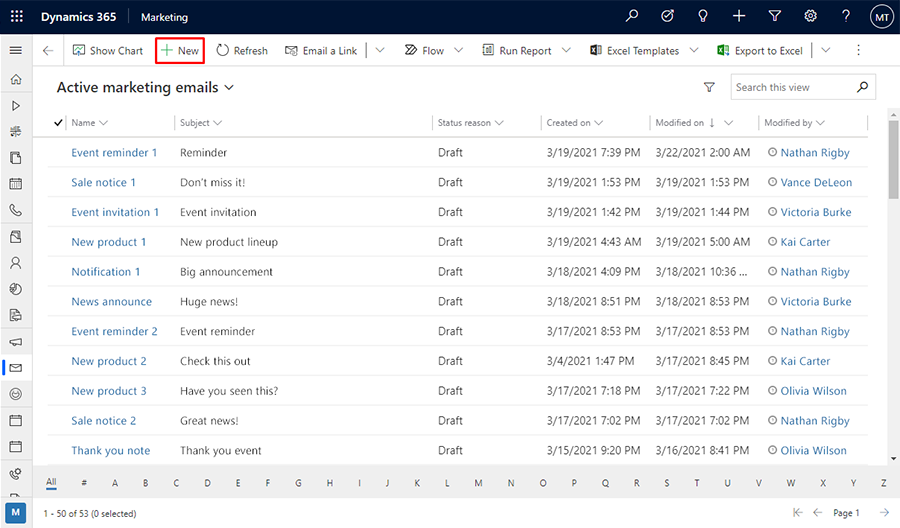The image size is (900, 528).
Task: Open the Victoria Burke link for Event invitation 1
Action: 816,212
